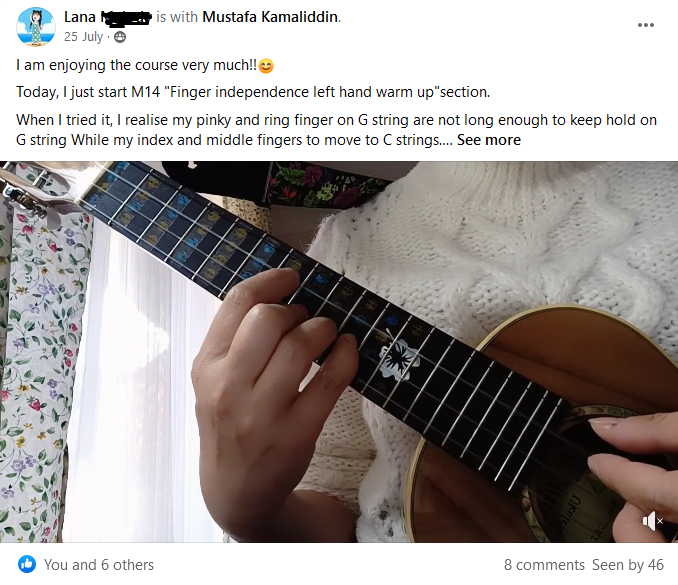Viewport: 678px width, 585px height.
Task: Click the blue thumbs-up reaction icon
Action: [27, 564]
